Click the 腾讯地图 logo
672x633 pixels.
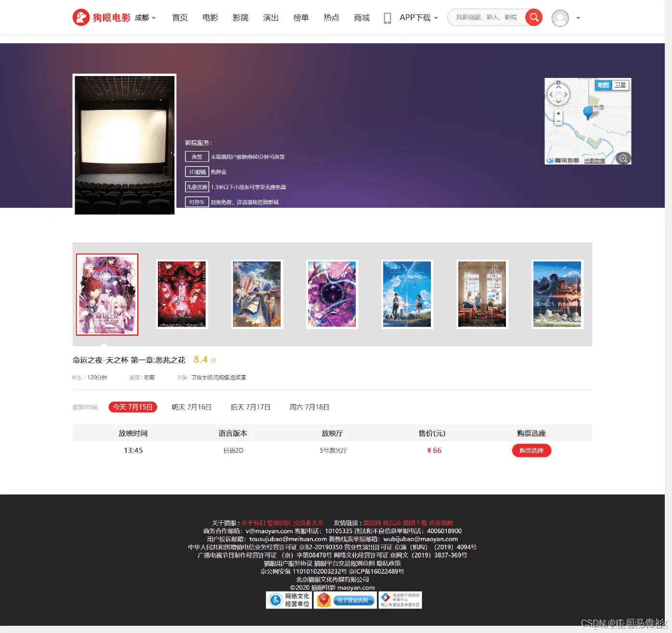(x=563, y=160)
